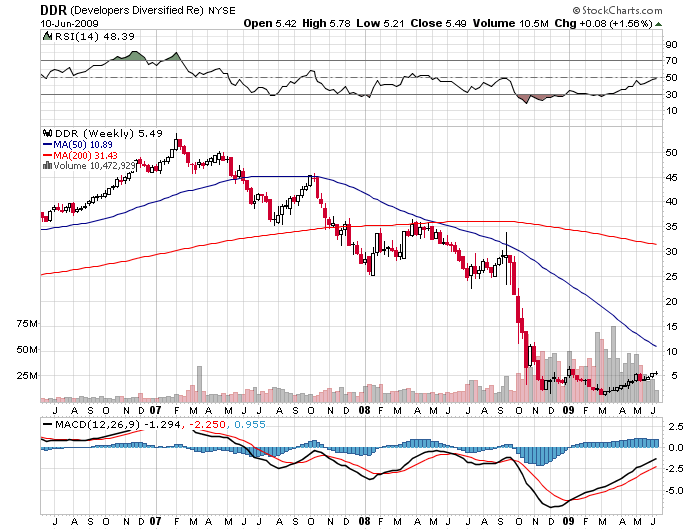Click the Low 5.21 value
The height and width of the screenshot is (530, 700).
[x=380, y=23]
